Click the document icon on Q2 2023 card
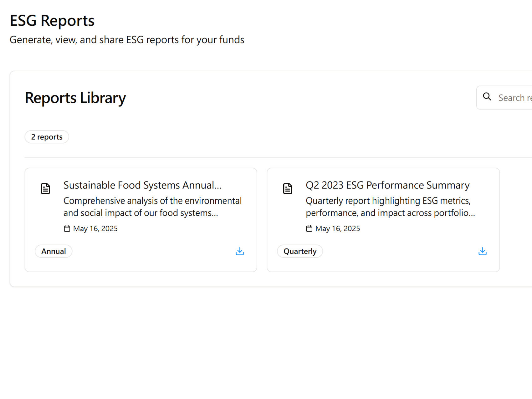The image size is (532, 399). pos(288,189)
